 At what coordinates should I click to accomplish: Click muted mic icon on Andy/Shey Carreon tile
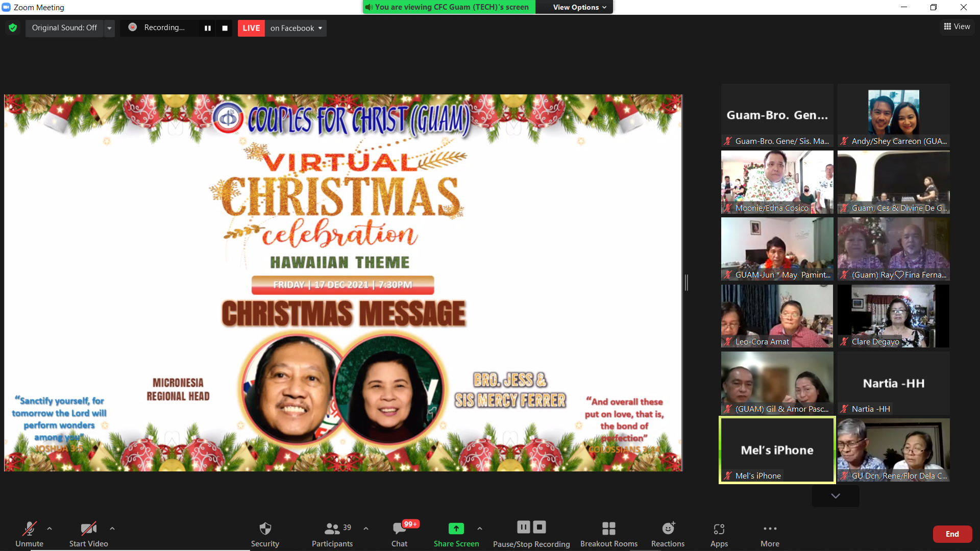(844, 141)
